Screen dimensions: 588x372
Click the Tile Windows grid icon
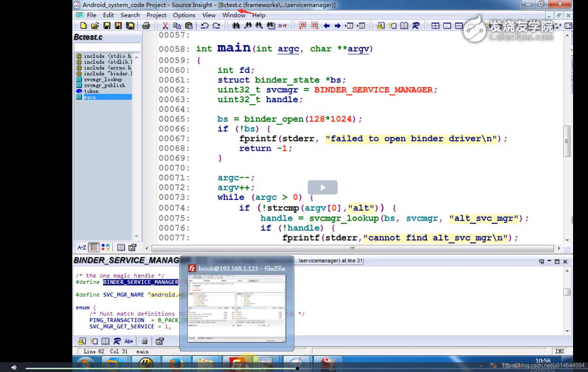coord(435,26)
